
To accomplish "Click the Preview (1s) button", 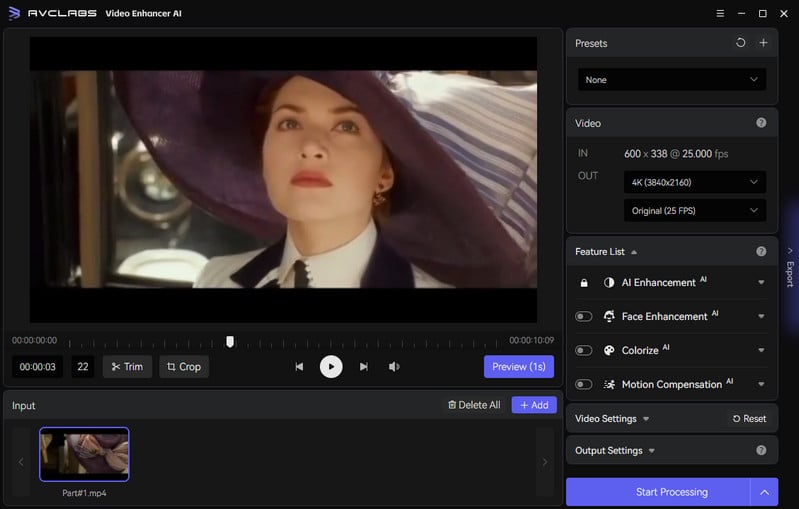I will tap(519, 367).
